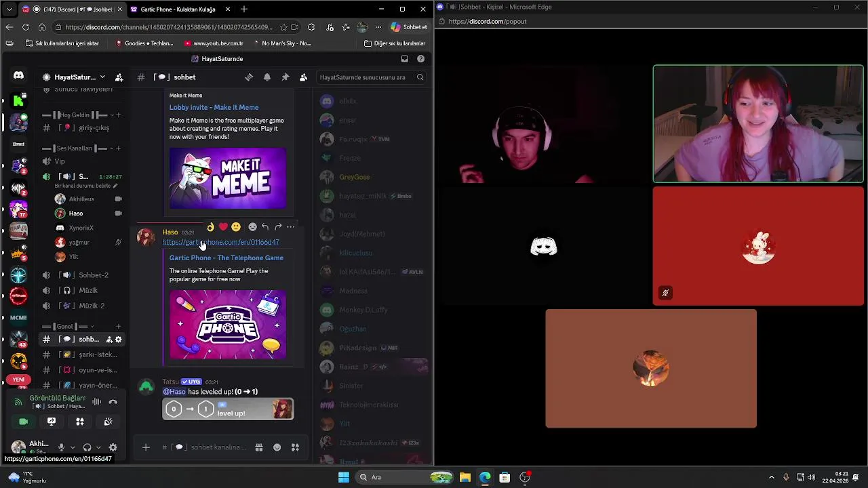
Task: Open Diğer sık kullanılanlar folder
Action: [x=395, y=43]
